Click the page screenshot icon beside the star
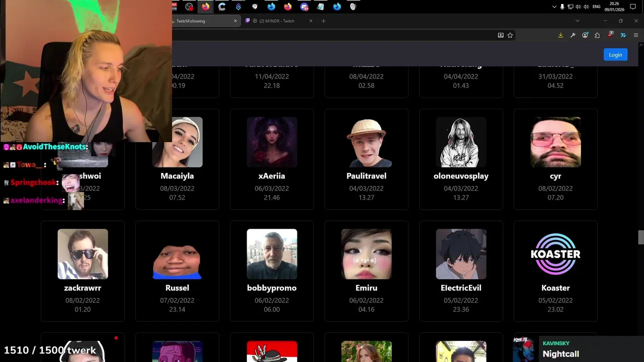Screen dimensions: 644x362 pos(501,35)
